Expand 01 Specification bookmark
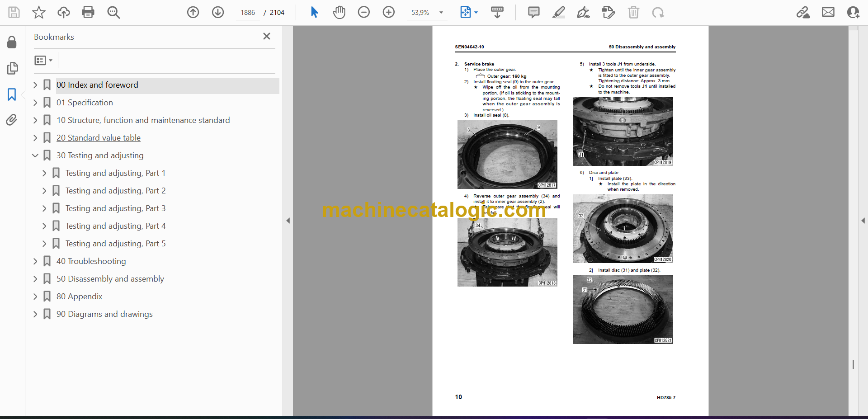The width and height of the screenshot is (868, 419). 35,103
